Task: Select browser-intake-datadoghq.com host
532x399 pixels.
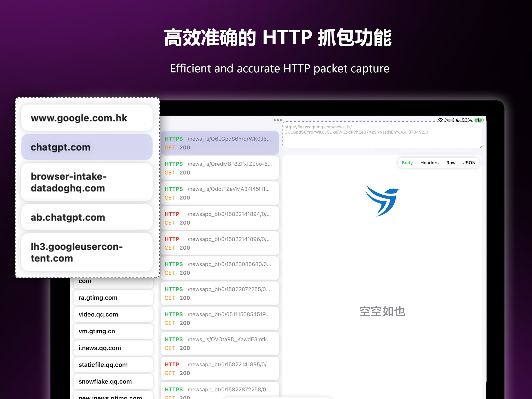Action: [87, 182]
